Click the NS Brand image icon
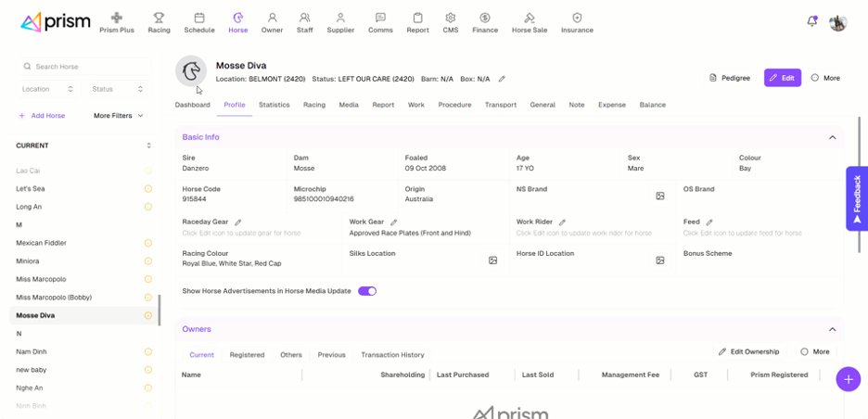The height and width of the screenshot is (419, 868). [660, 196]
